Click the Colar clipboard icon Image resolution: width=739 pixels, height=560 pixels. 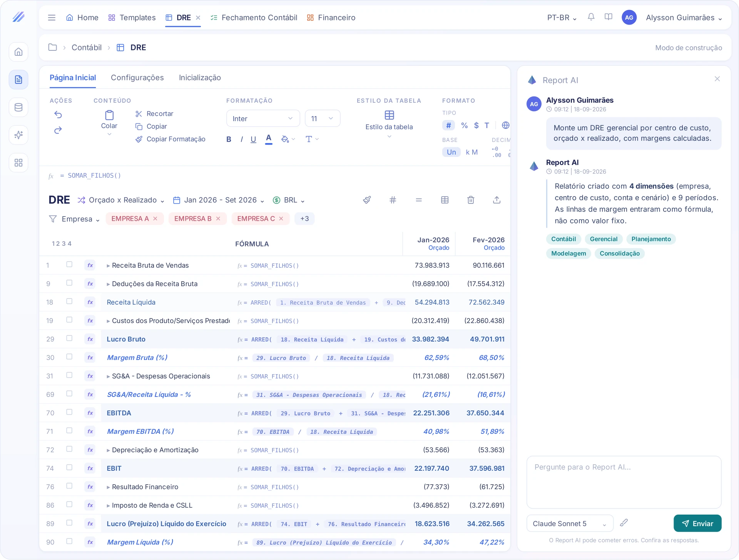coord(109,115)
